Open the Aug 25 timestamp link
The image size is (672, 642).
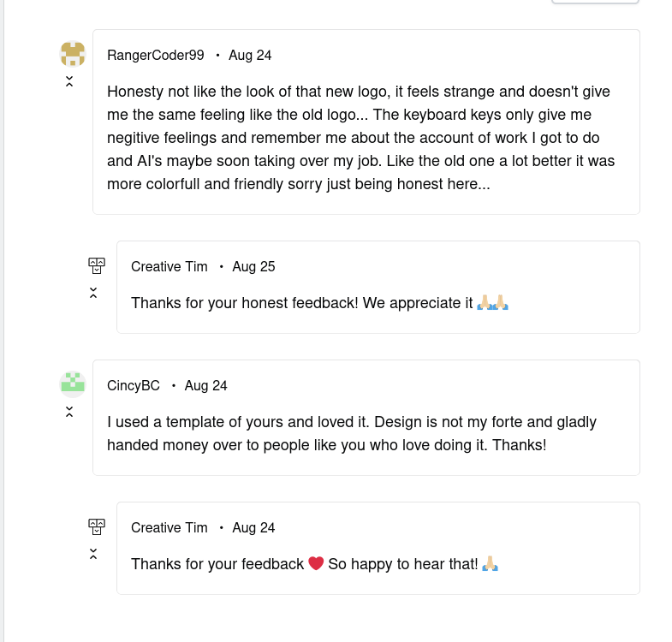[253, 266]
